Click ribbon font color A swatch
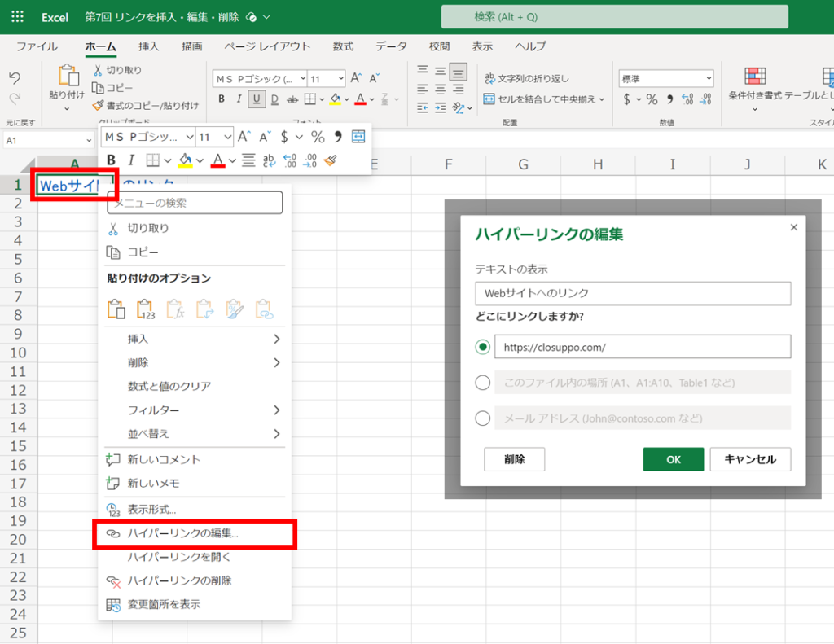The height and width of the screenshot is (644, 834). (360, 99)
